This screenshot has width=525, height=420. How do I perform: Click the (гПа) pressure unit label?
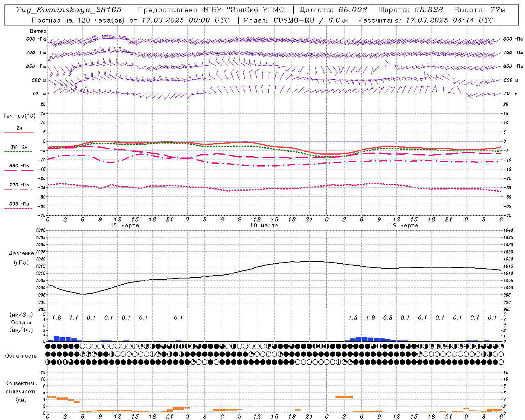(21, 262)
